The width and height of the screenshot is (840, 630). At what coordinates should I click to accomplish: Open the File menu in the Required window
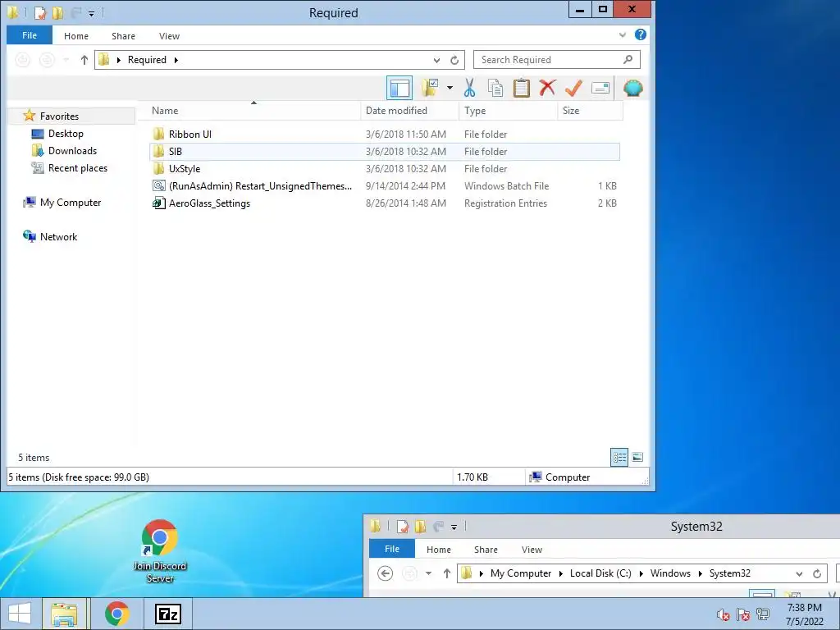pyautogui.click(x=30, y=35)
